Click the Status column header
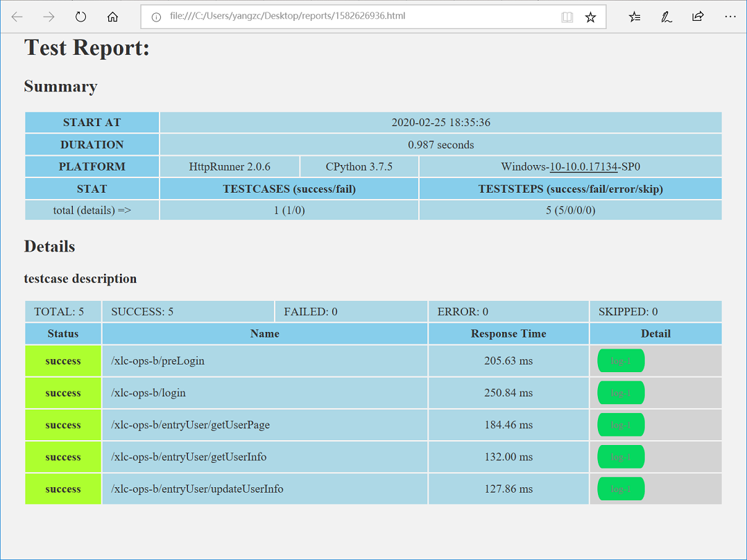747x560 pixels. click(63, 333)
